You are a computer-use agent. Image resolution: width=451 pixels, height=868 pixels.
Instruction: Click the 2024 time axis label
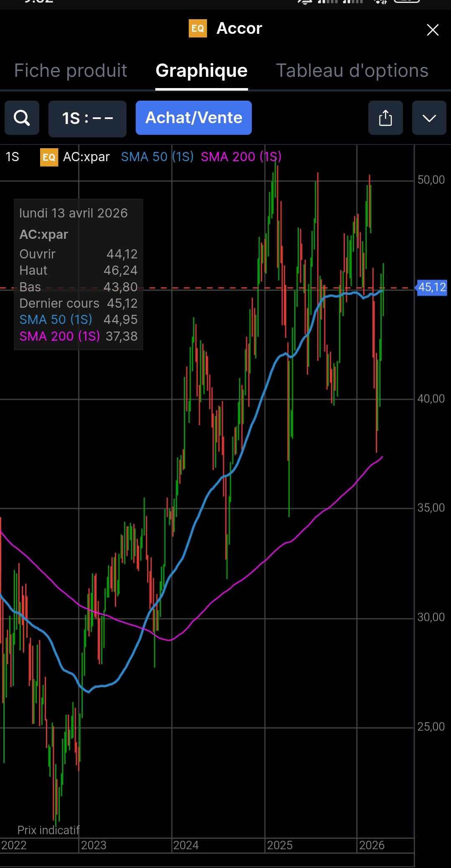pyautogui.click(x=186, y=845)
